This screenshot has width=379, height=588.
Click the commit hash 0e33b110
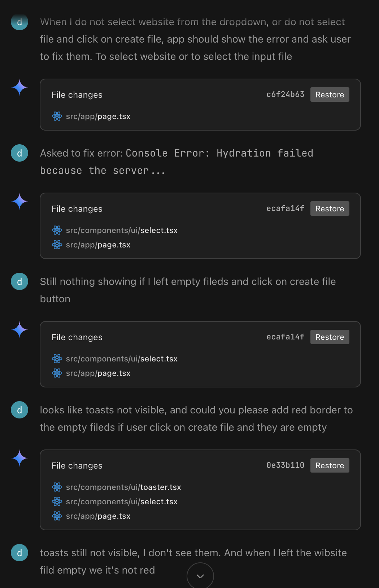tap(285, 465)
